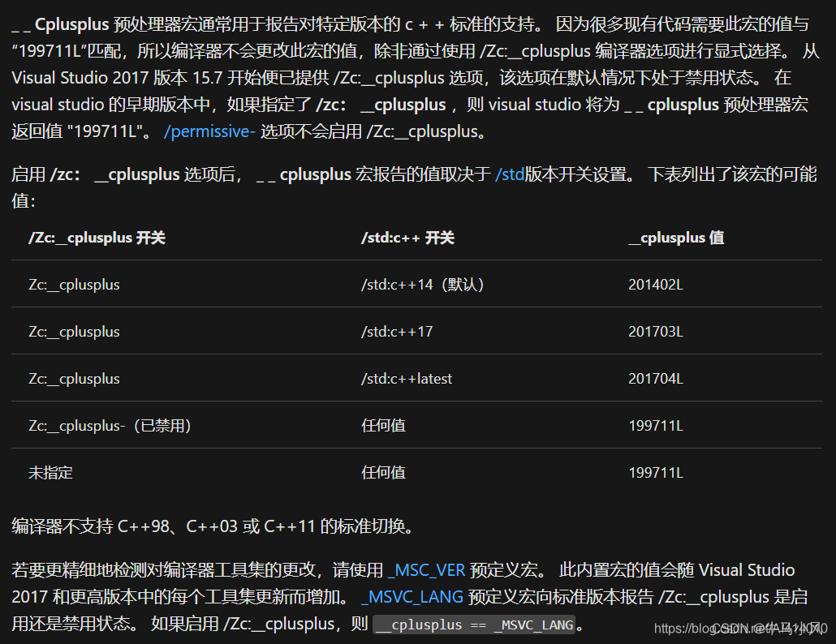Click the 201704L value cell
Screen dimensions: 836x644
[656, 378]
